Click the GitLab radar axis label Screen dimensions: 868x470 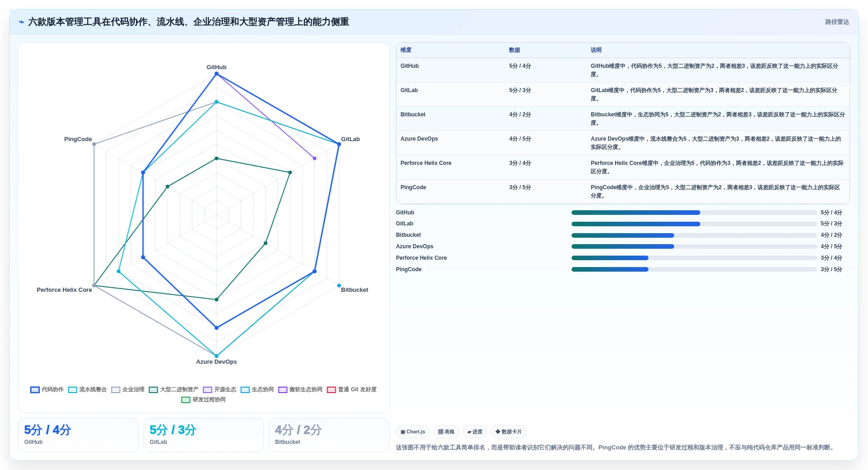pos(350,139)
